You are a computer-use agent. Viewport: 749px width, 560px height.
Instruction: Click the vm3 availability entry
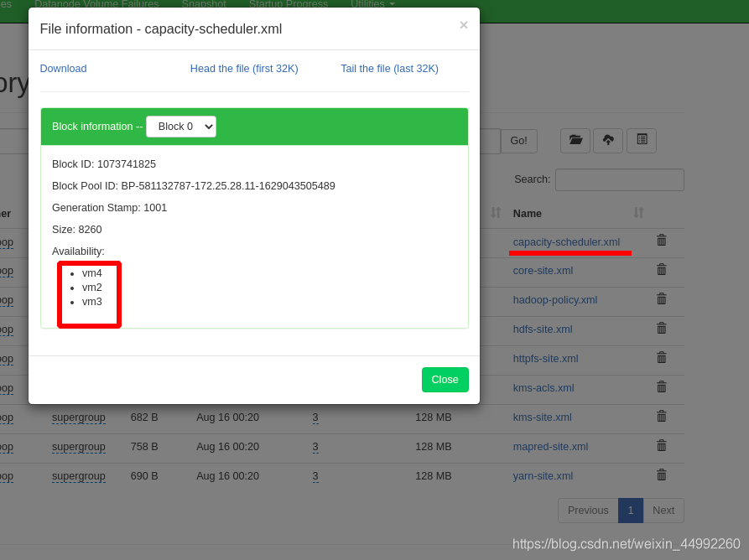point(91,302)
